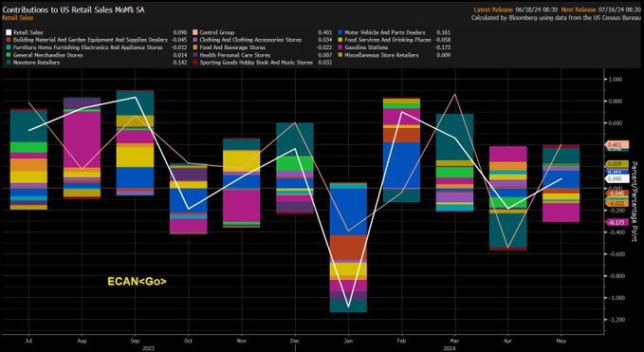Image resolution: width=644 pixels, height=352 pixels.
Task: Click the Control Group legend swatch
Action: click(x=195, y=32)
